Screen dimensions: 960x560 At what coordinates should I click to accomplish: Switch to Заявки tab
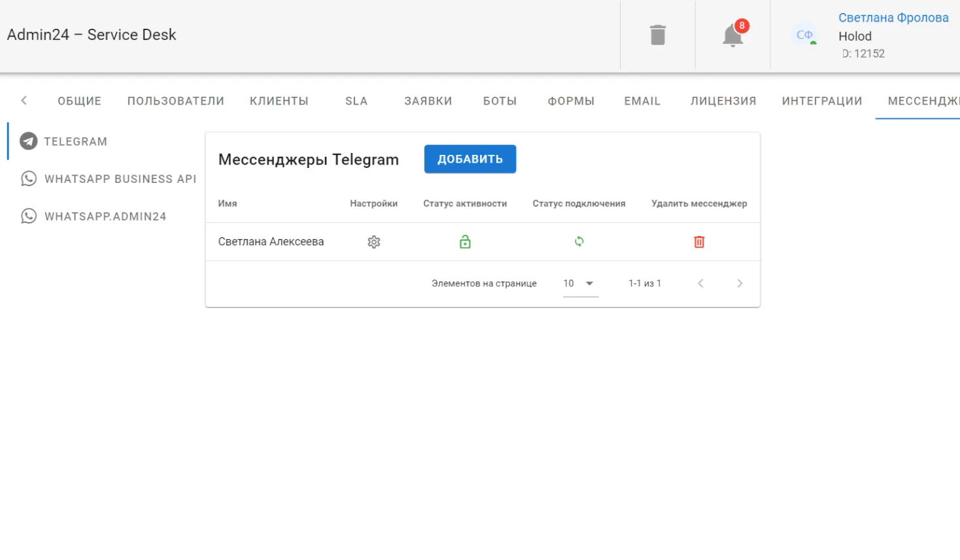(428, 101)
